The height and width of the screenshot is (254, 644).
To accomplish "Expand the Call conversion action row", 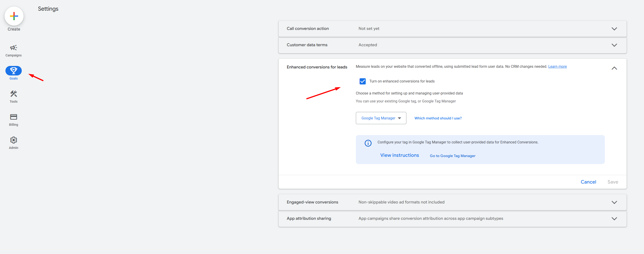I will 614,29.
